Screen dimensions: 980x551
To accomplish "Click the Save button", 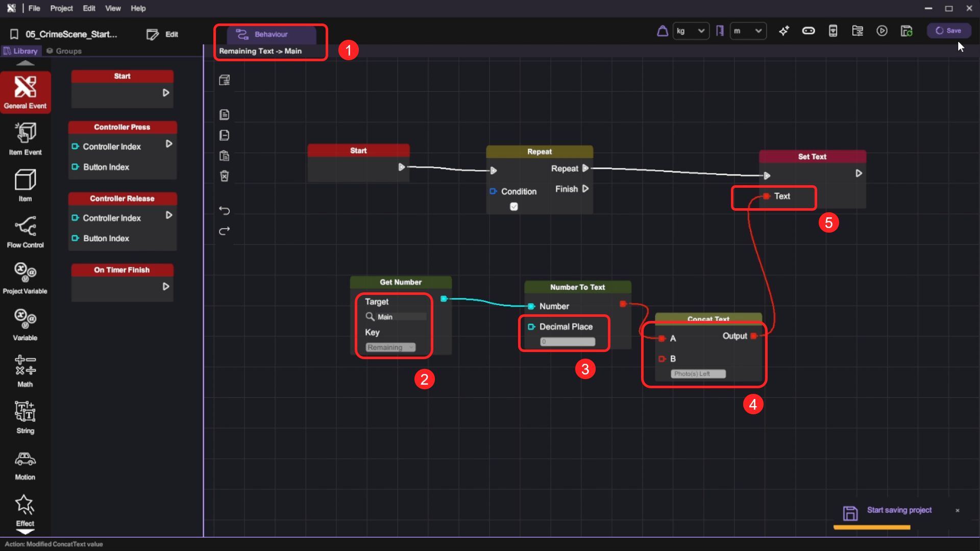I will [948, 31].
